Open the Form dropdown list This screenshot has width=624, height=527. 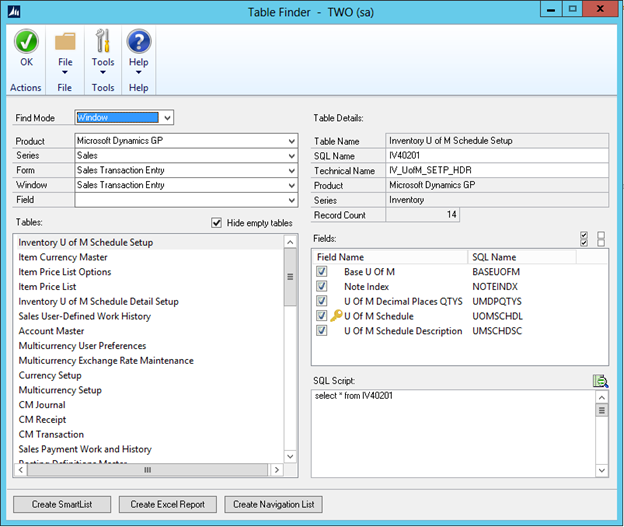pos(292,170)
